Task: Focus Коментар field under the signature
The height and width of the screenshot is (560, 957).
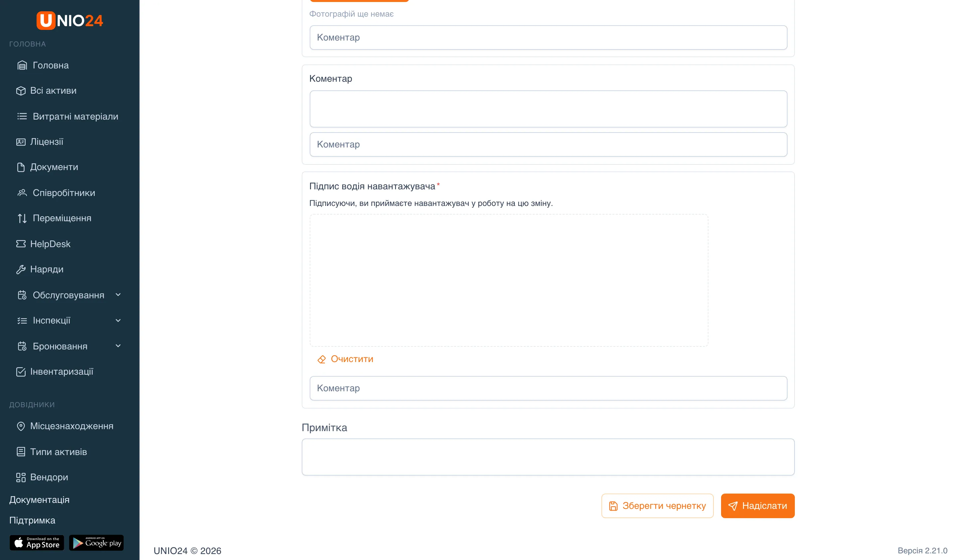Action: pyautogui.click(x=548, y=388)
